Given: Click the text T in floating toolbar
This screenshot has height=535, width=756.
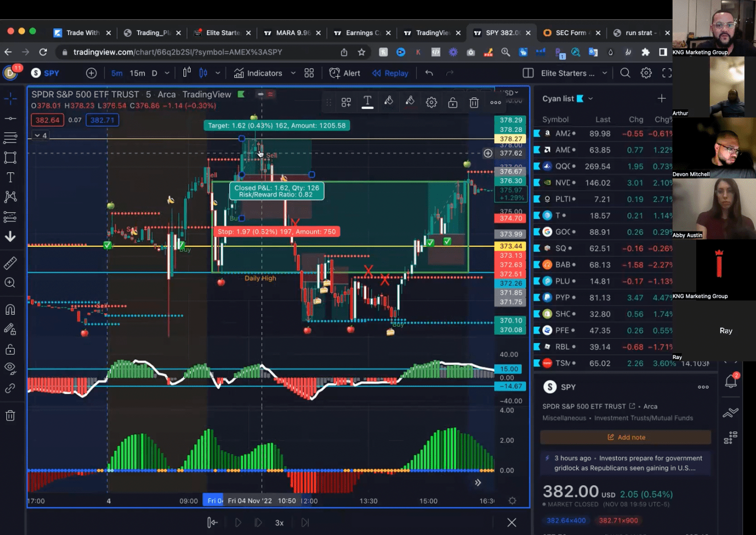Looking at the screenshot, I should click(x=367, y=102).
